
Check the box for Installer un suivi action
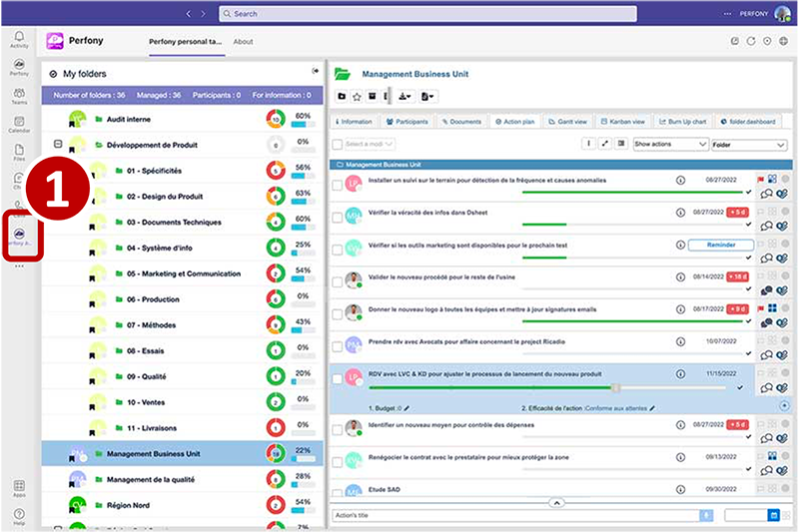[338, 184]
